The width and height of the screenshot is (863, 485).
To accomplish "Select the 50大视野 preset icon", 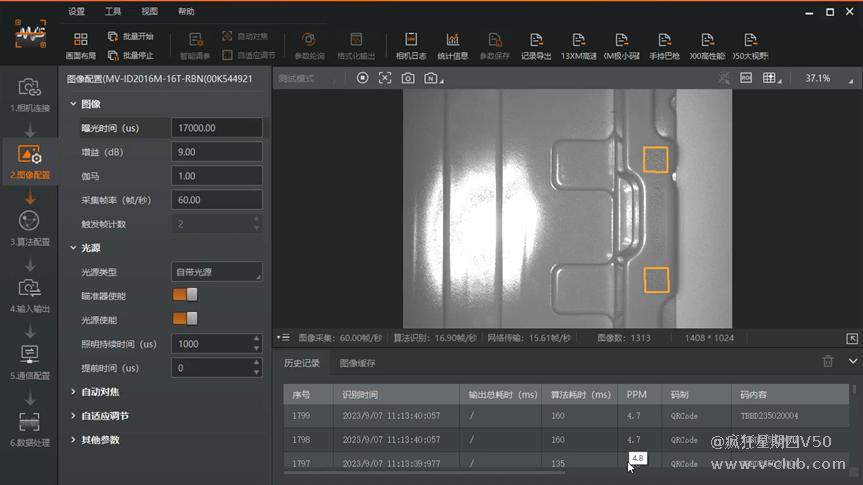I will pos(750,45).
